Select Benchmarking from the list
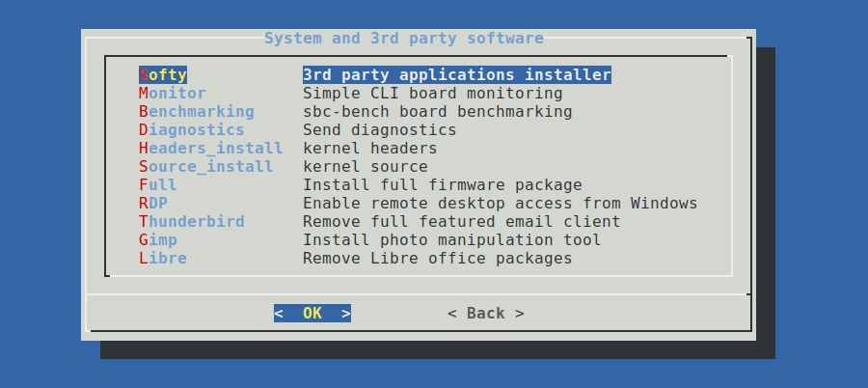Viewport: 868px width, 388px height. tap(197, 112)
